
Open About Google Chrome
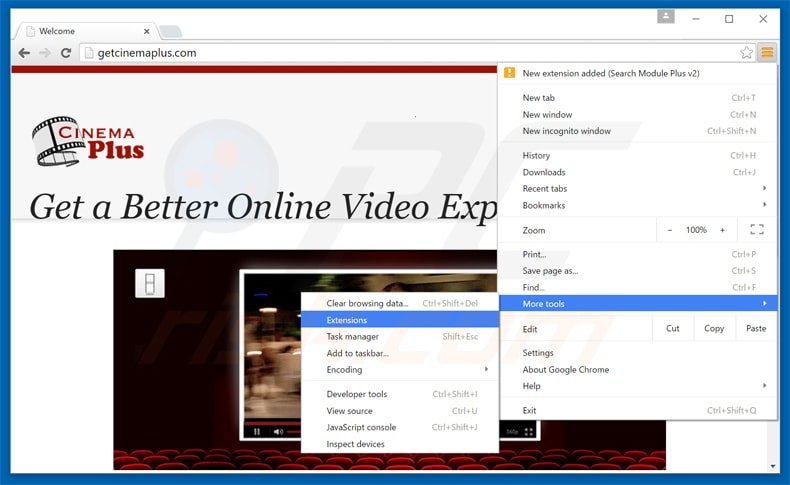pyautogui.click(x=637, y=370)
